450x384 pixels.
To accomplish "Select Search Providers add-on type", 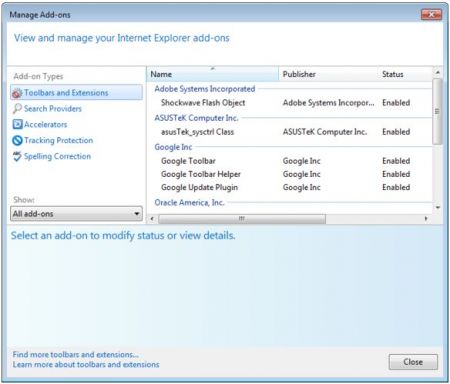I will pos(53,109).
